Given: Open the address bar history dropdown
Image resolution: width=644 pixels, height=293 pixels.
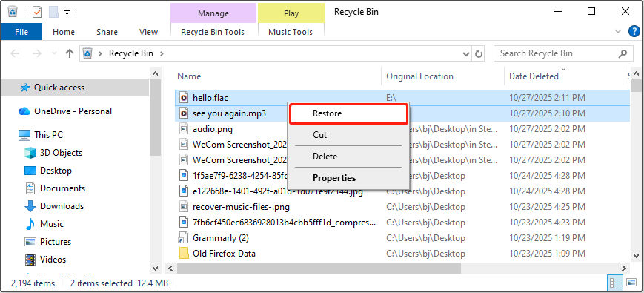Looking at the screenshot, I should coord(465,53).
